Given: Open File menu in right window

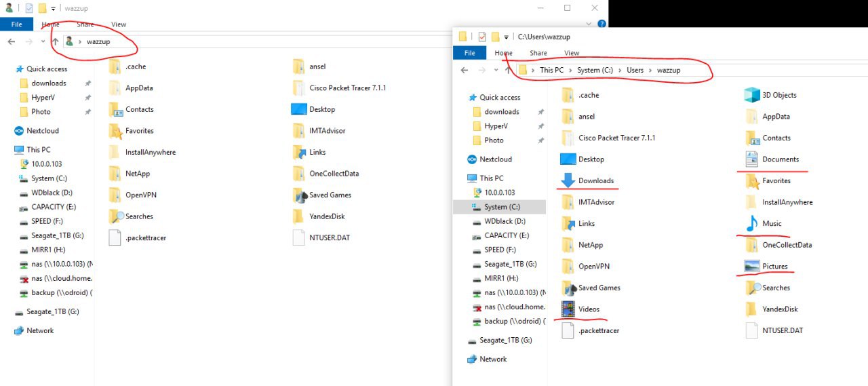Looking at the screenshot, I should click(x=469, y=53).
